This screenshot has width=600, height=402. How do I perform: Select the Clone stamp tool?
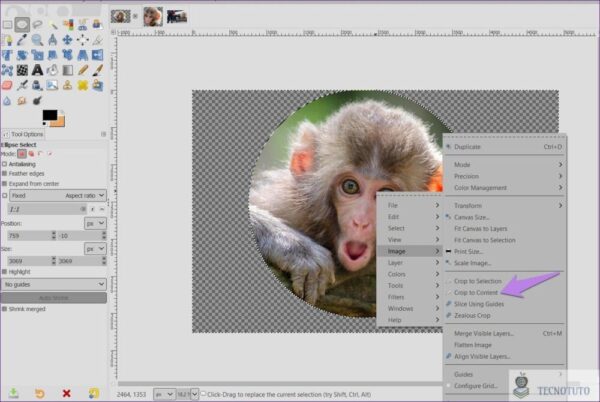[68, 85]
